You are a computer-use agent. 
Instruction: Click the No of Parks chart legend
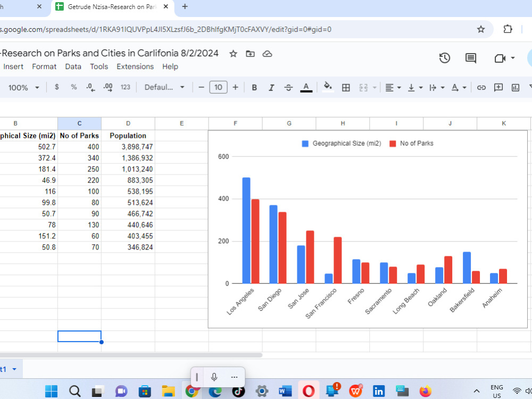pyautogui.click(x=411, y=144)
